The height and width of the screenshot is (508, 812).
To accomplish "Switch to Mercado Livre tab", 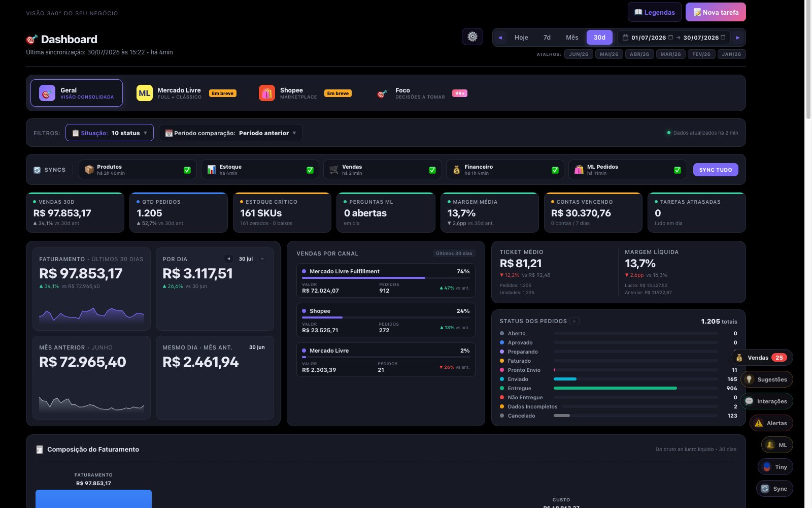I will click(187, 93).
